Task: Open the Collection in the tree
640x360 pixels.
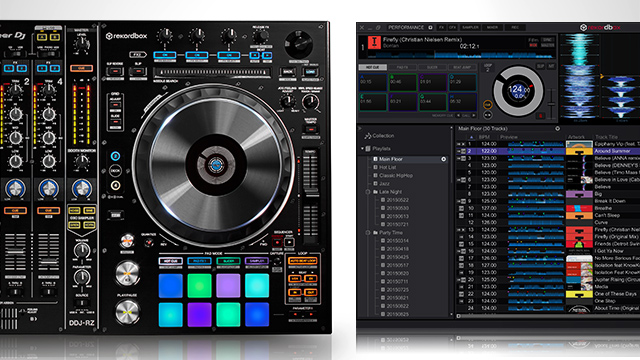Action: coord(380,136)
